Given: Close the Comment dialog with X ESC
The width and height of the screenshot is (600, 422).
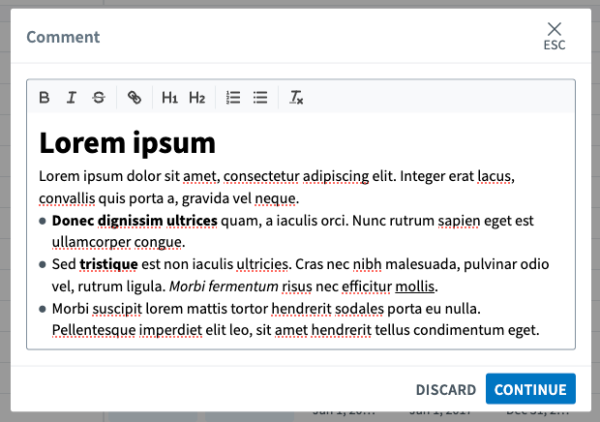Looking at the screenshot, I should pyautogui.click(x=554, y=36).
